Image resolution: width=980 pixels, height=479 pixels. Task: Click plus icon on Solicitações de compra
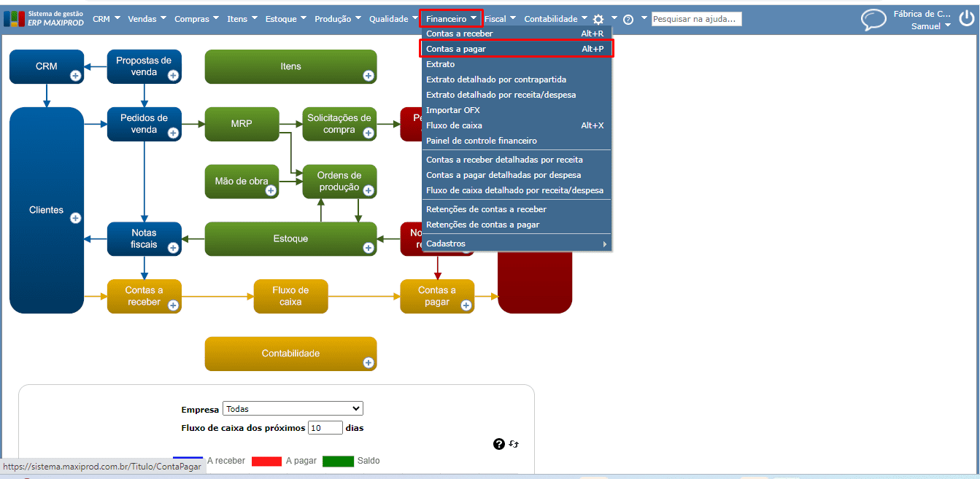tap(369, 133)
